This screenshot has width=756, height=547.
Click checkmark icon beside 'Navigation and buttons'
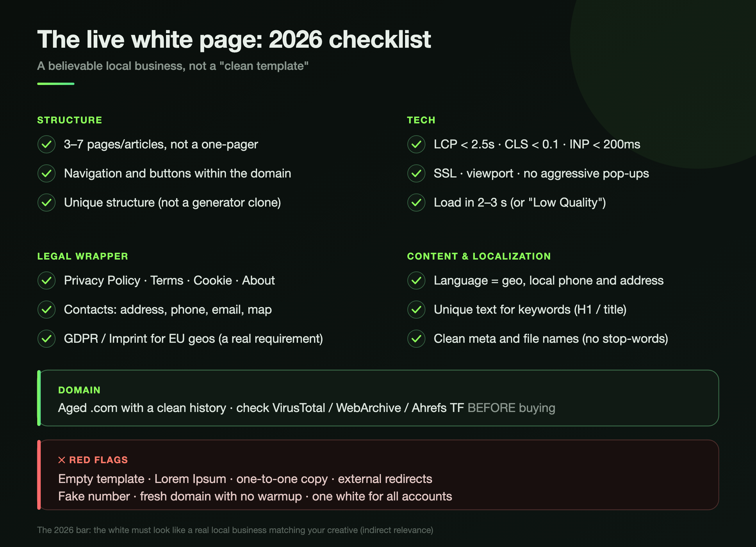pyautogui.click(x=46, y=173)
